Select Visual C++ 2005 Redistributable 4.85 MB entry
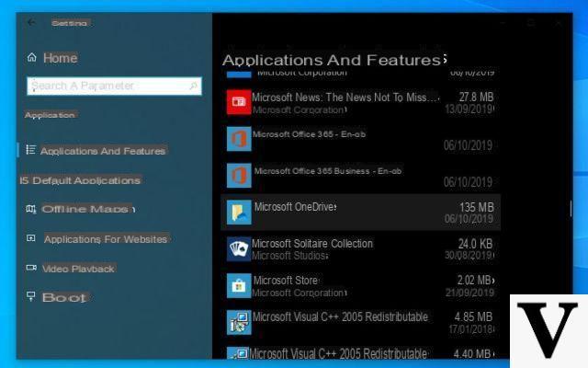This screenshot has width=588, height=368. [x=360, y=322]
